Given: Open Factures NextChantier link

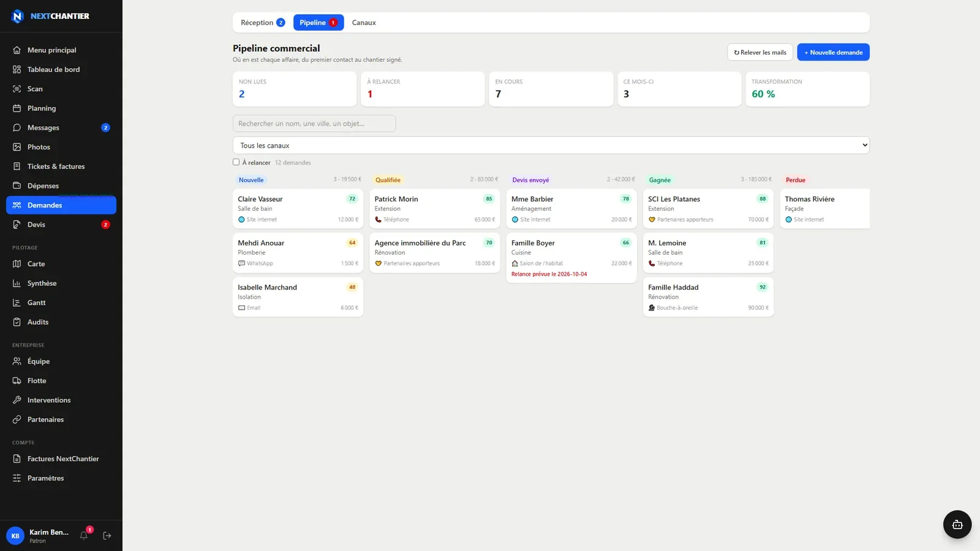Looking at the screenshot, I should pos(61,459).
